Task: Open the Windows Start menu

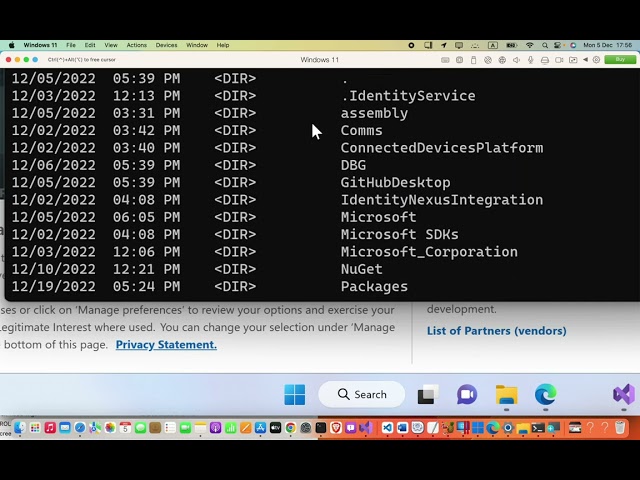Action: [295, 394]
